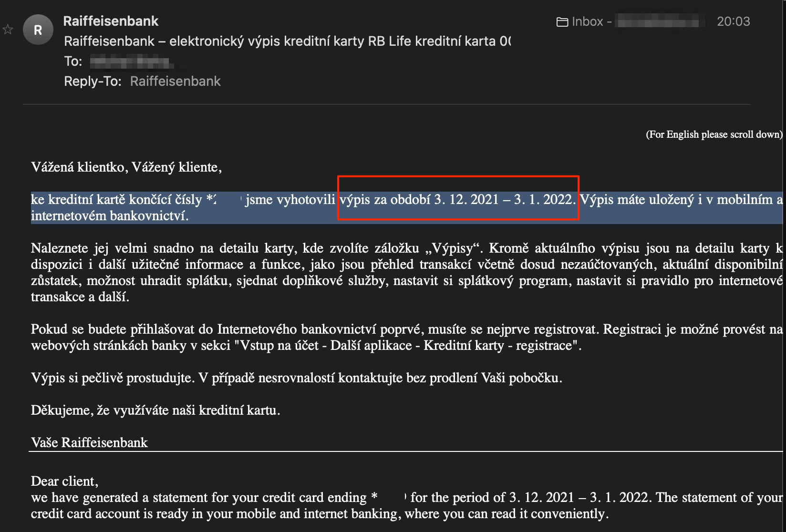Click the Inbox folder icon

[x=562, y=22]
